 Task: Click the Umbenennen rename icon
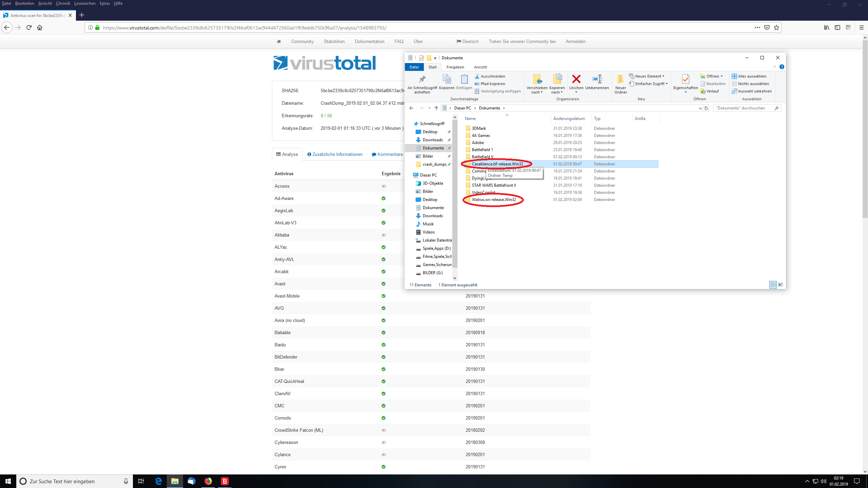coord(597,80)
